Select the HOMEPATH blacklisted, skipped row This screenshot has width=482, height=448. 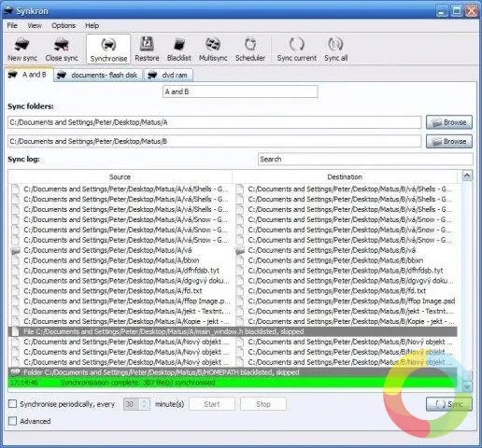point(233,372)
